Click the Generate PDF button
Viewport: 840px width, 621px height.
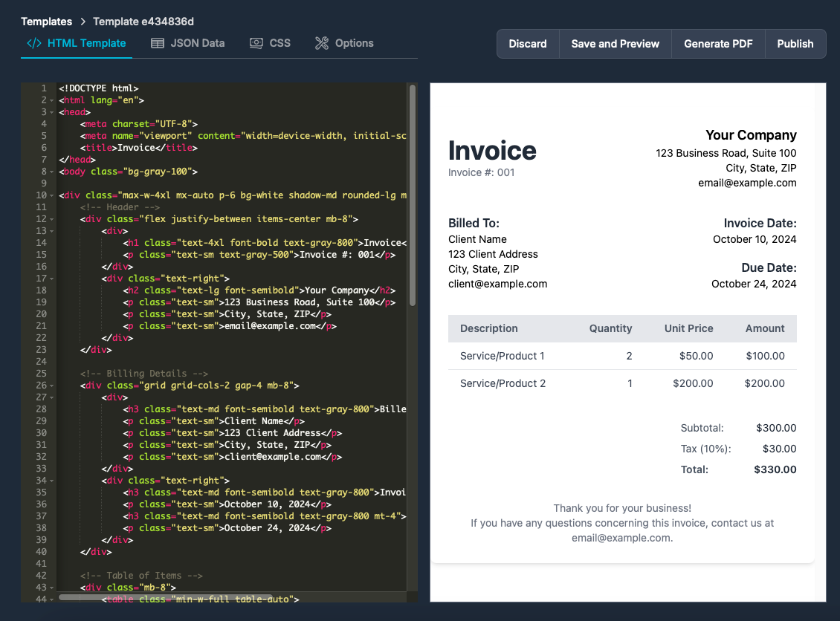tap(718, 44)
